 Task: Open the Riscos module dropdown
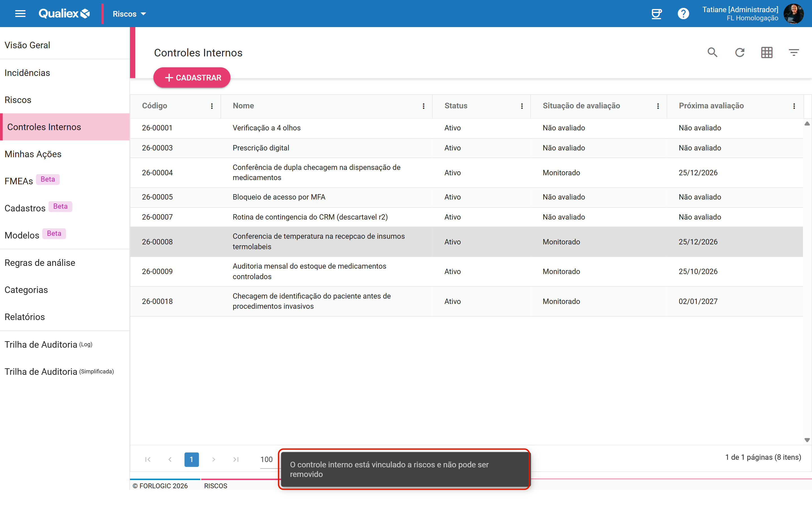coord(129,14)
